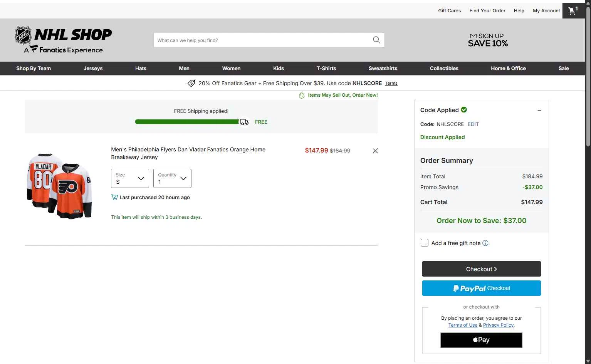591x364 pixels.
Task: Edit the NHLSCORE promo code
Action: pos(473,124)
